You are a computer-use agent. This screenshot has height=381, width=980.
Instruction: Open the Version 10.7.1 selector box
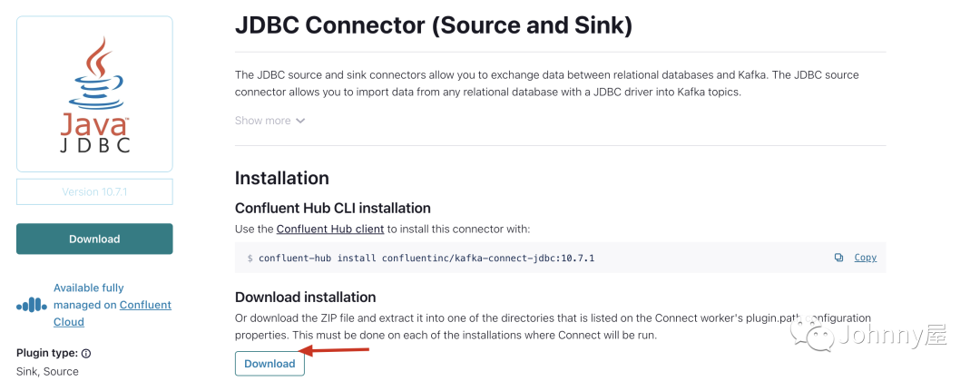(94, 192)
